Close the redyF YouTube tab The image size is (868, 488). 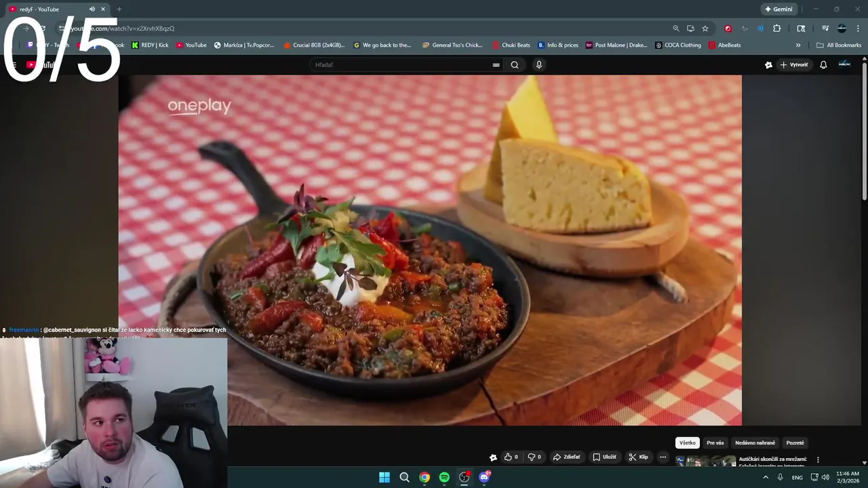(x=103, y=9)
